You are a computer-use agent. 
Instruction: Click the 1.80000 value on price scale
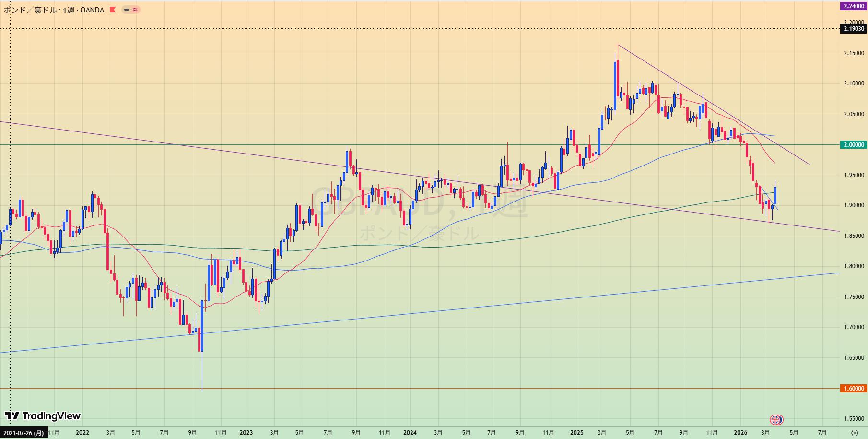point(854,266)
